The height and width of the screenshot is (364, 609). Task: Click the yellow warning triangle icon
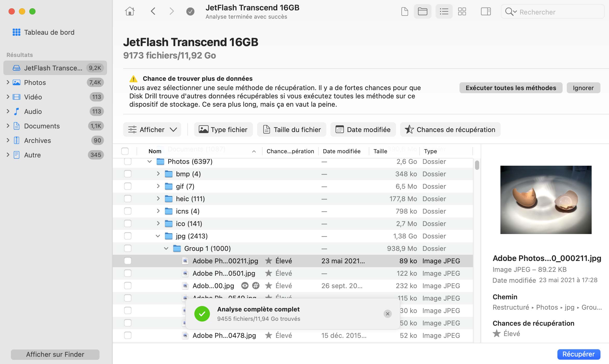click(x=133, y=79)
